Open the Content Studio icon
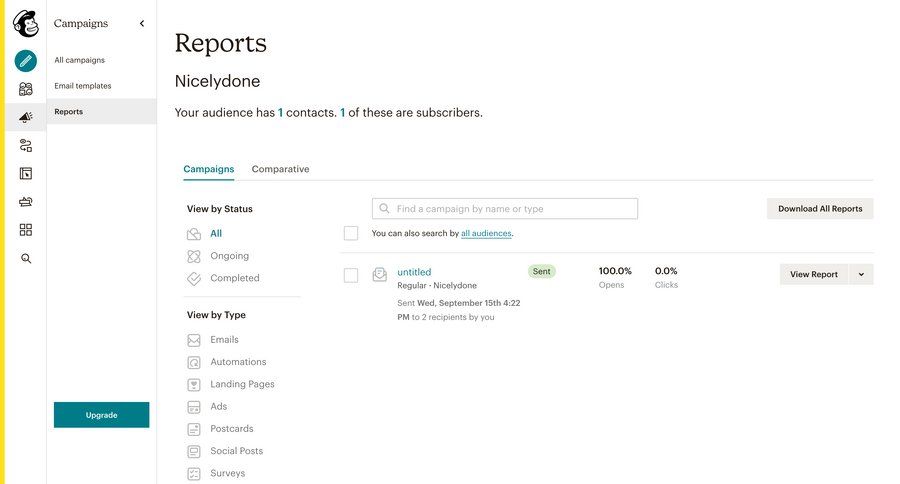Screen dimensions: 900x484 (26, 202)
